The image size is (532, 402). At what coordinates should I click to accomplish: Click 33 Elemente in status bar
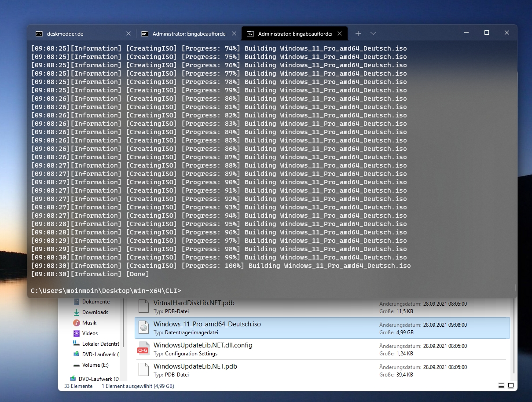pos(78,386)
